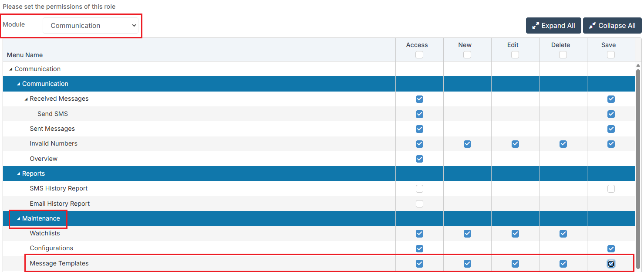Collapse the Reports section triangle
The height and width of the screenshot is (272, 644).
point(18,174)
